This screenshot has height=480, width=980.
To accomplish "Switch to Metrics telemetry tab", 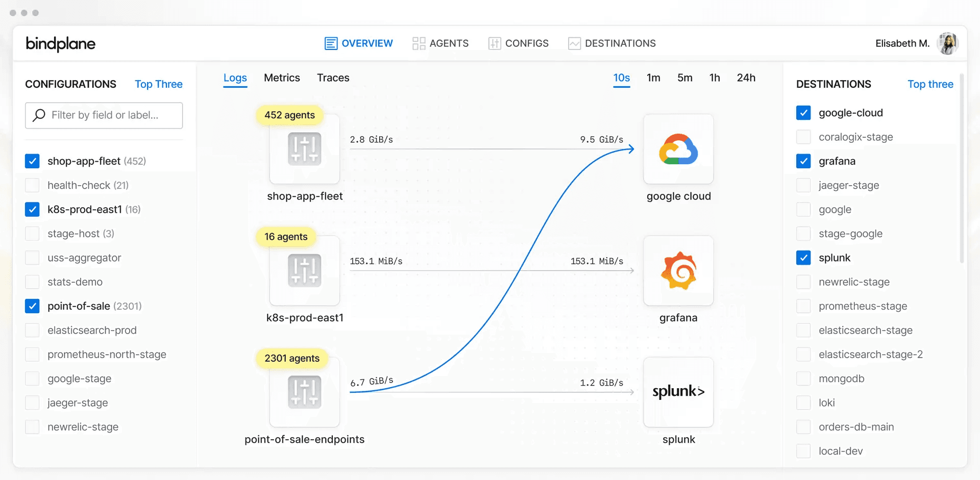I will click(282, 78).
